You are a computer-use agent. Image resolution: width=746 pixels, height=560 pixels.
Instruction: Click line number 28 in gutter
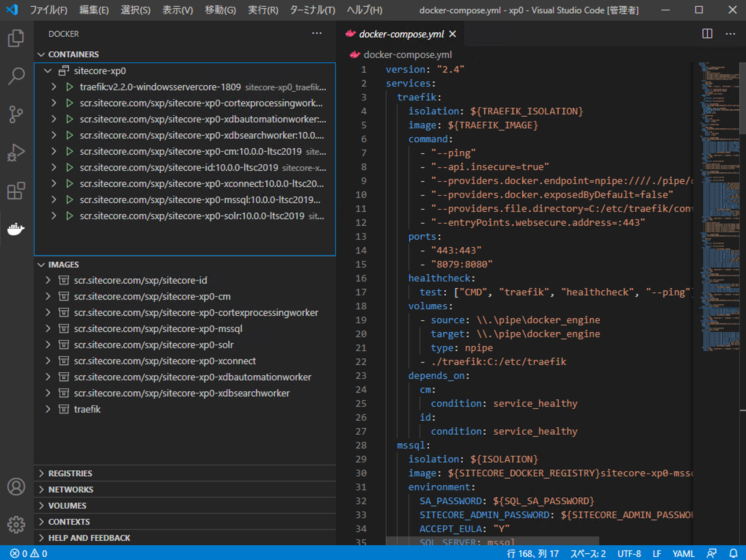pyautogui.click(x=361, y=445)
